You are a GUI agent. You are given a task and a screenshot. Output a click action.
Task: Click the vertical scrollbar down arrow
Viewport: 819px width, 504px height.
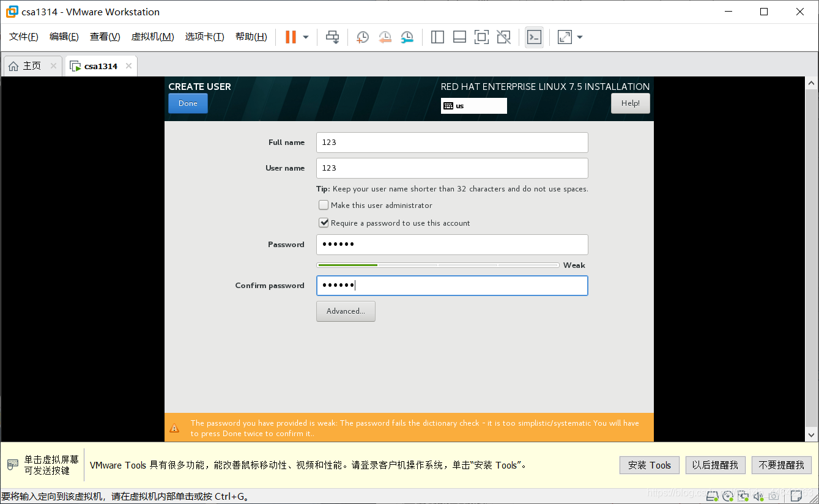[812, 435]
